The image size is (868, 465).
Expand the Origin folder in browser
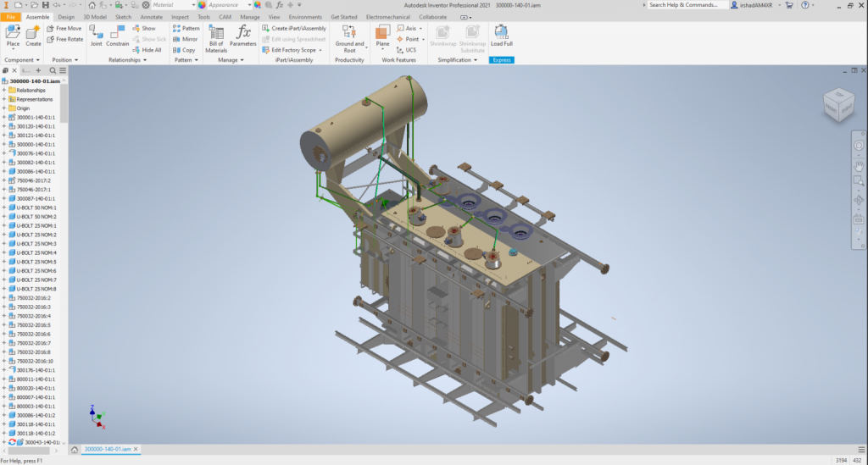(x=4, y=108)
